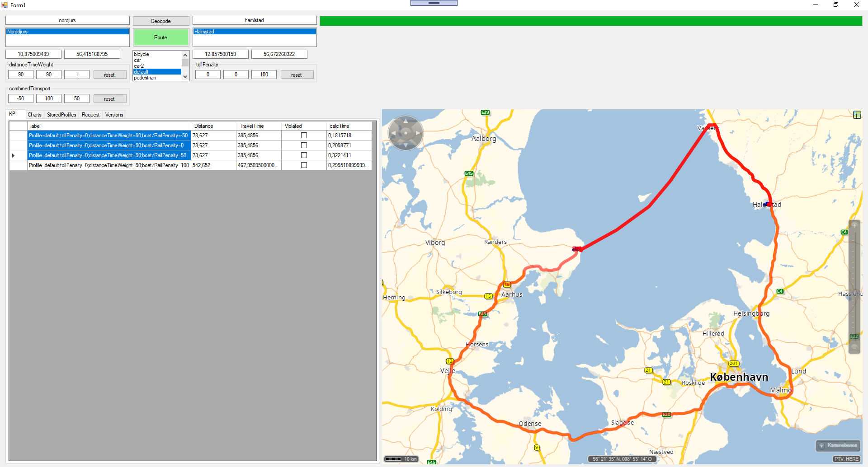Switch to the Charts tab
The height and width of the screenshot is (467, 868).
coord(34,115)
